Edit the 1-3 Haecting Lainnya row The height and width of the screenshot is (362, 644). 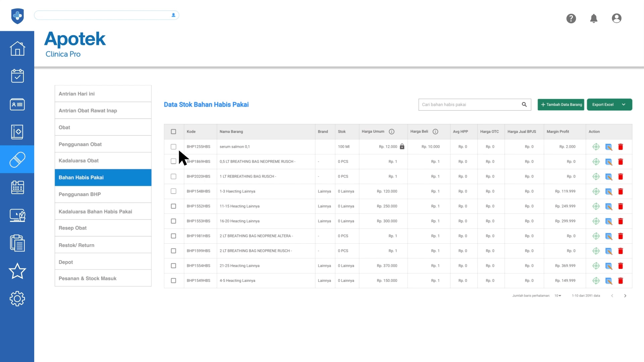coord(608,191)
